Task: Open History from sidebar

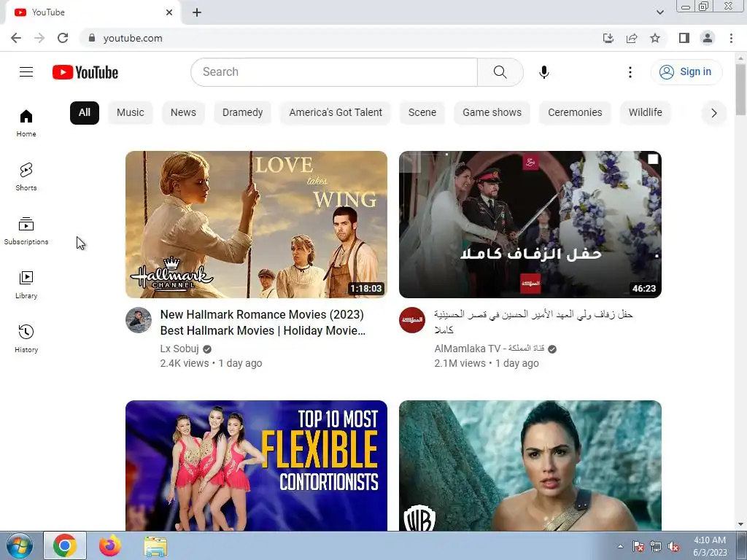Action: click(x=26, y=338)
